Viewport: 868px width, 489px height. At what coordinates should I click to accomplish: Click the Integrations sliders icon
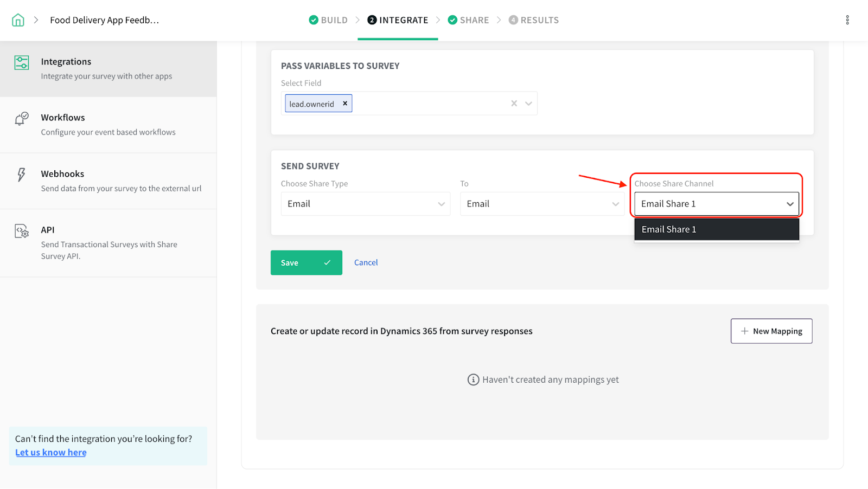tap(22, 62)
